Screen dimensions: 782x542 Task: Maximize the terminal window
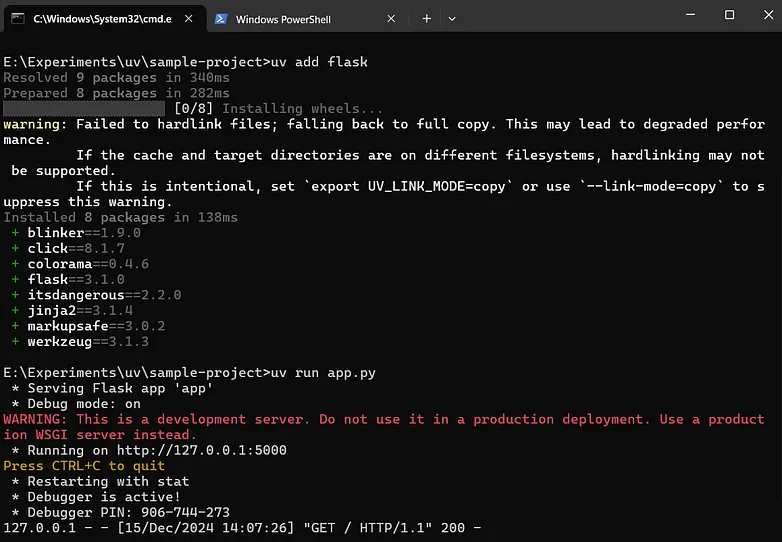[x=729, y=15]
